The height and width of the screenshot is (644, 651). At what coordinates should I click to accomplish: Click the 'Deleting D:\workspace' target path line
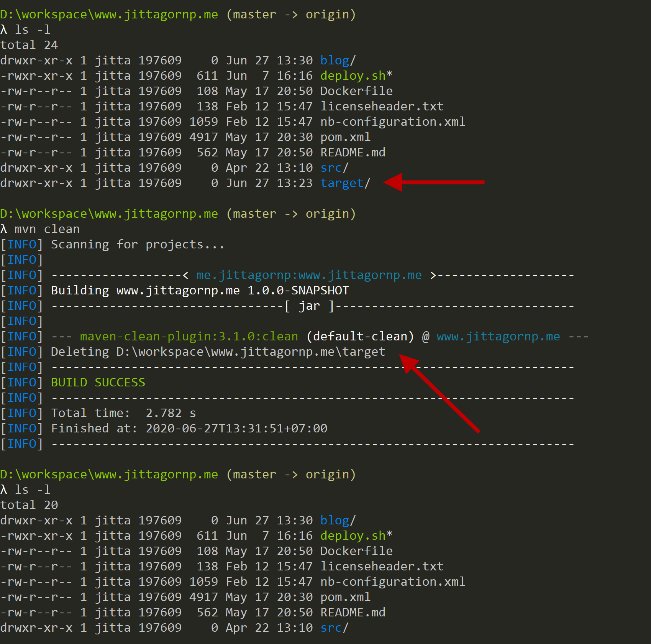218,352
